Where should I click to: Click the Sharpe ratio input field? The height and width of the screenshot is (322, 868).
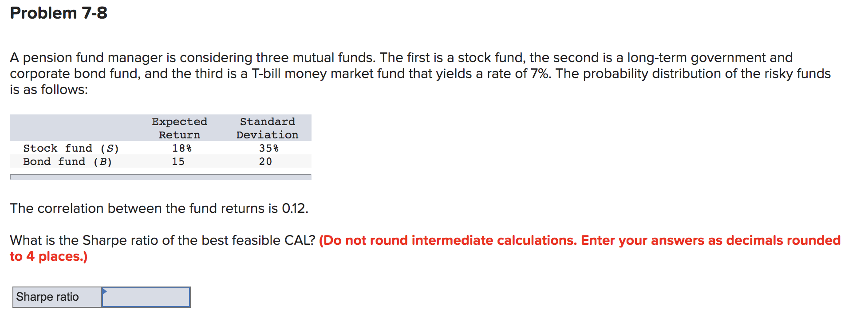pos(146,296)
